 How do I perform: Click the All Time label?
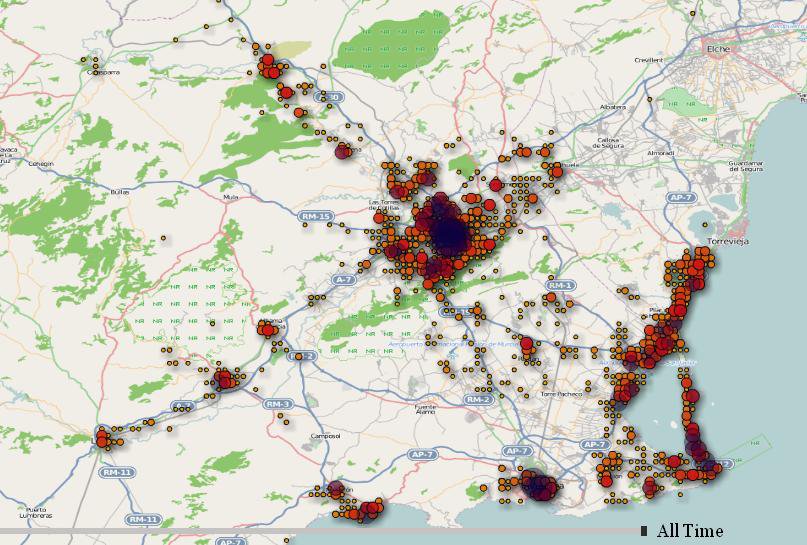689,531
